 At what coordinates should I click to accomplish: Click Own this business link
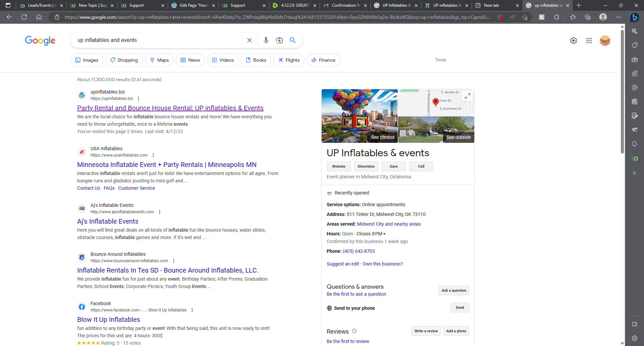point(383,264)
